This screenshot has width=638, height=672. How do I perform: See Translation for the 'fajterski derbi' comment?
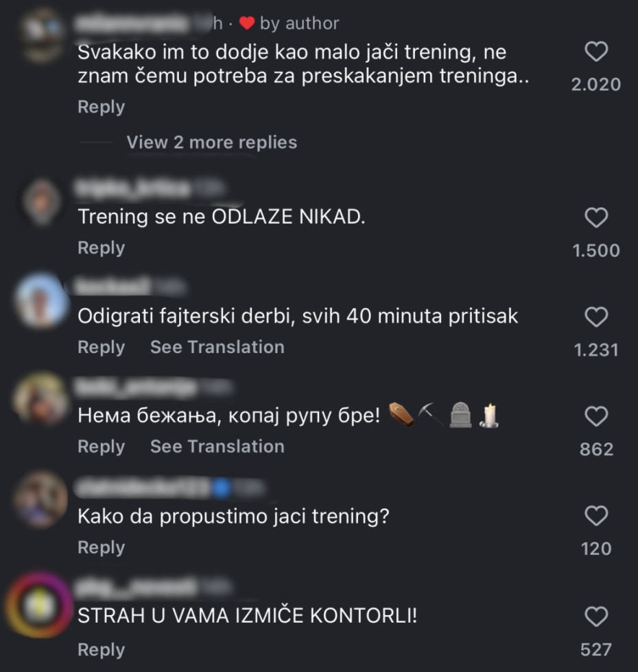click(x=217, y=348)
